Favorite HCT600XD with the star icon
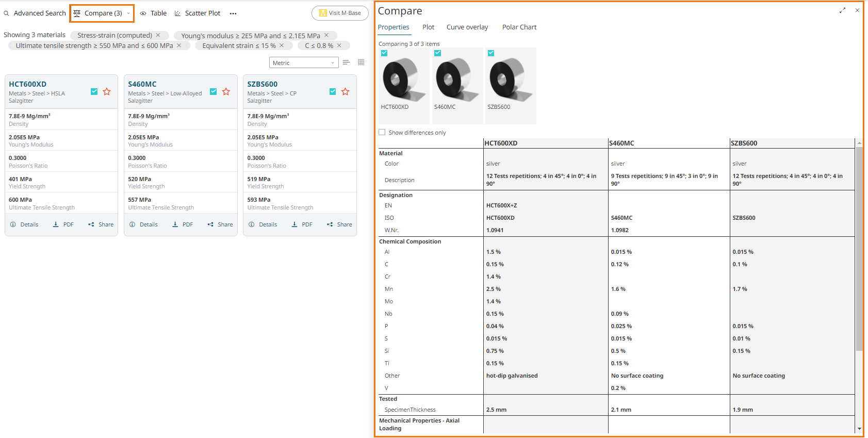This screenshot has width=868, height=438. point(107,91)
